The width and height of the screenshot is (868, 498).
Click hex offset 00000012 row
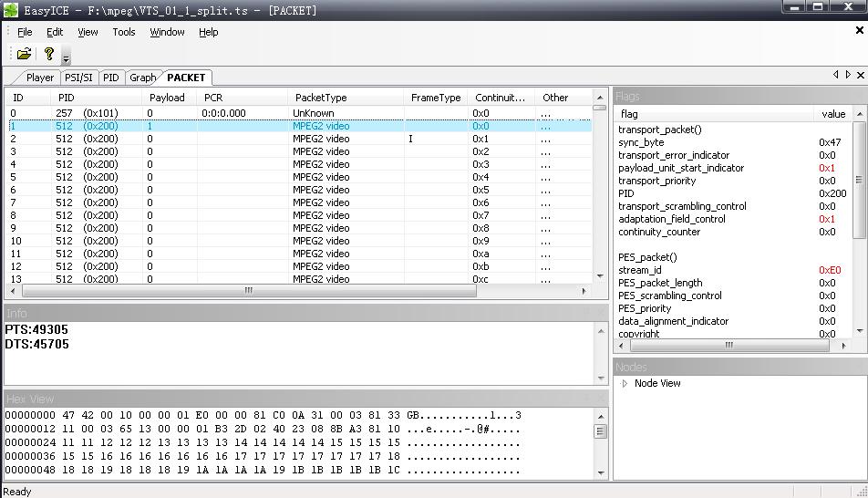tap(263, 429)
